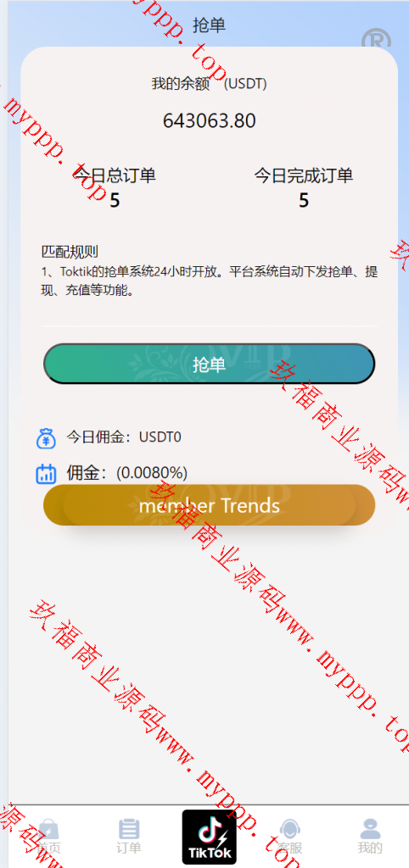The width and height of the screenshot is (409, 868).
Task: Open the TikTok center tab icon
Action: (x=209, y=837)
